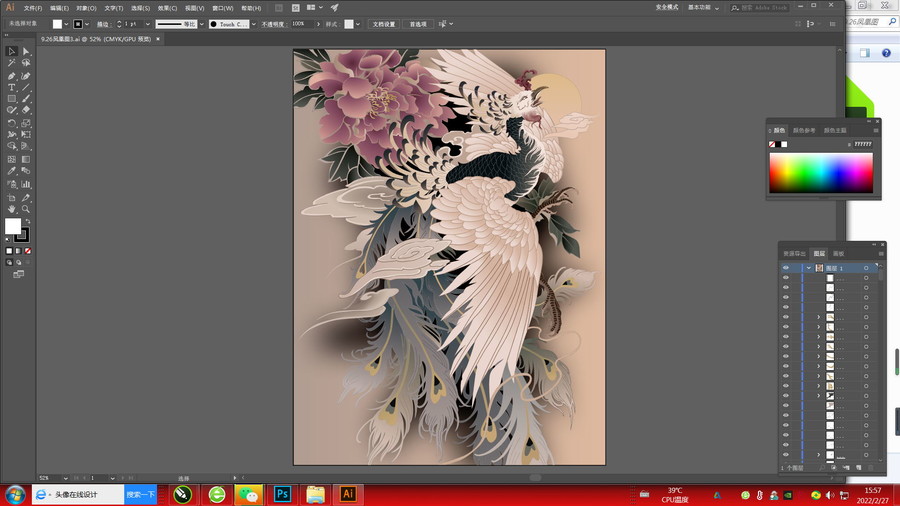Open the fill color dropdown in control bar
Viewport: 900px width, 506px height.
66,24
